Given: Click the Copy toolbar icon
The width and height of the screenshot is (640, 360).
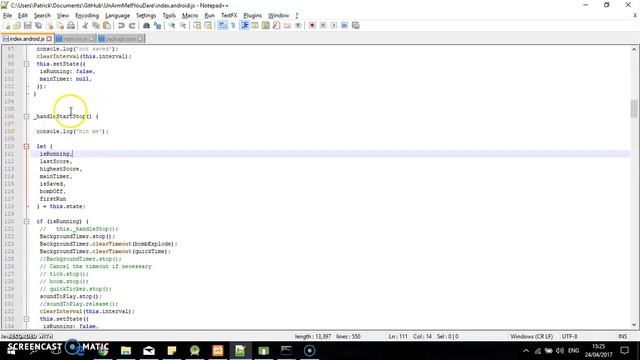Looking at the screenshot, I should [x=96, y=26].
